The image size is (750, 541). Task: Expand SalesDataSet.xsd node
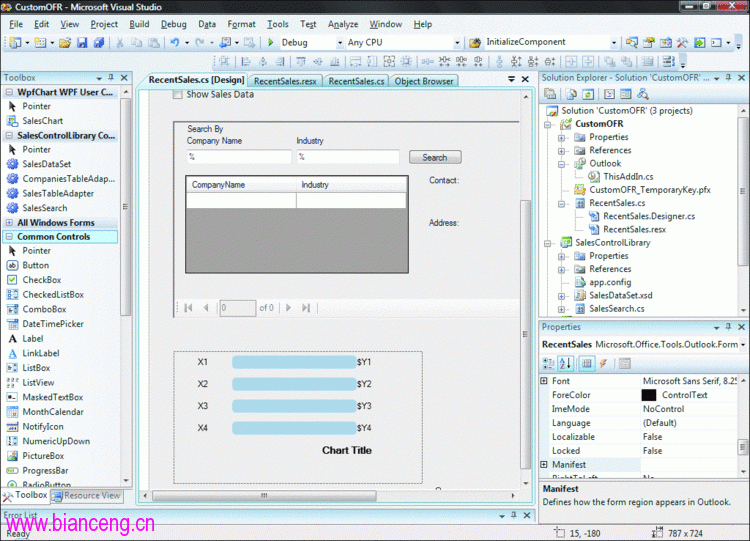point(562,296)
